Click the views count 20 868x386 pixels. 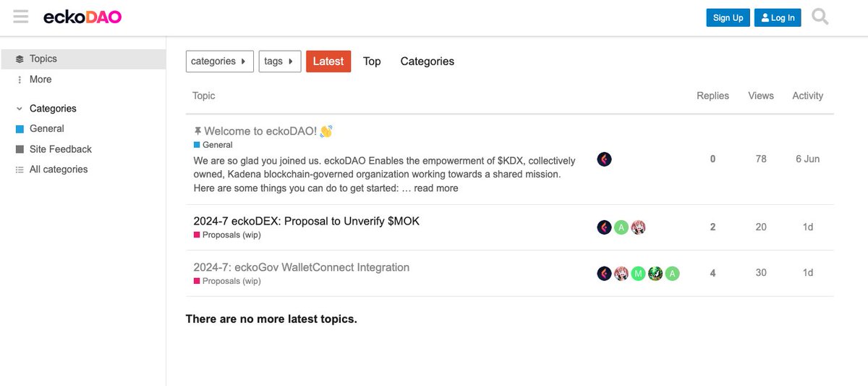tap(761, 227)
